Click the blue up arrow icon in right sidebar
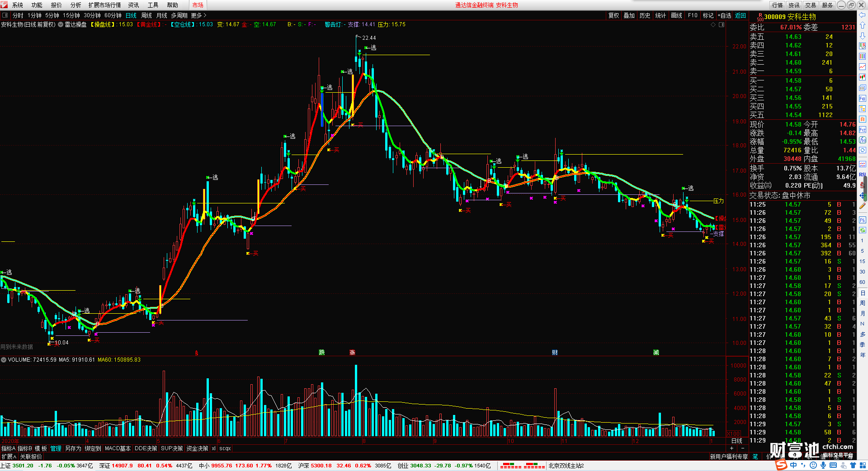Image resolution: width=868 pixels, height=471 pixels. (862, 25)
